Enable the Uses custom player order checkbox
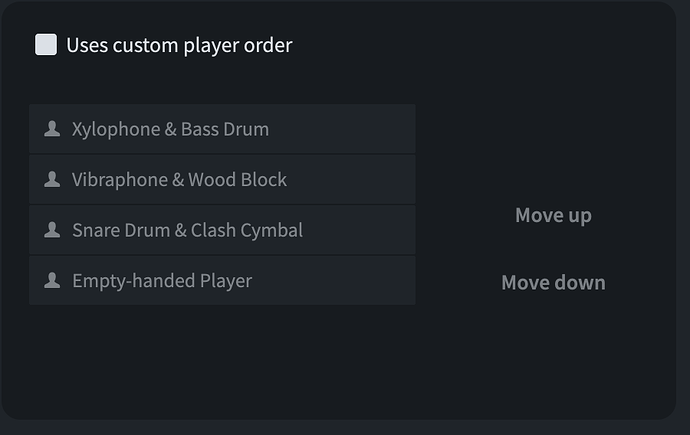690x435 pixels. pos(46,45)
